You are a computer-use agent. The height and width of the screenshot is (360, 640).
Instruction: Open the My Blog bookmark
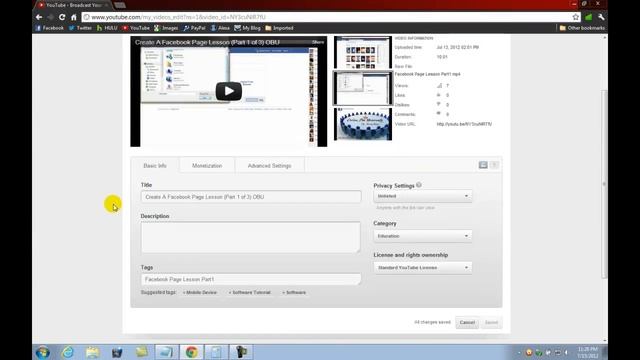pyautogui.click(x=247, y=28)
